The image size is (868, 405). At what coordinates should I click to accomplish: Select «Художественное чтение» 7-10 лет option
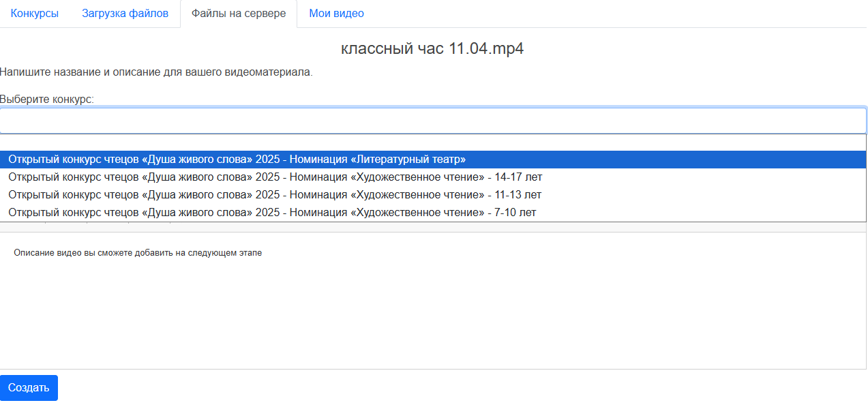(272, 213)
